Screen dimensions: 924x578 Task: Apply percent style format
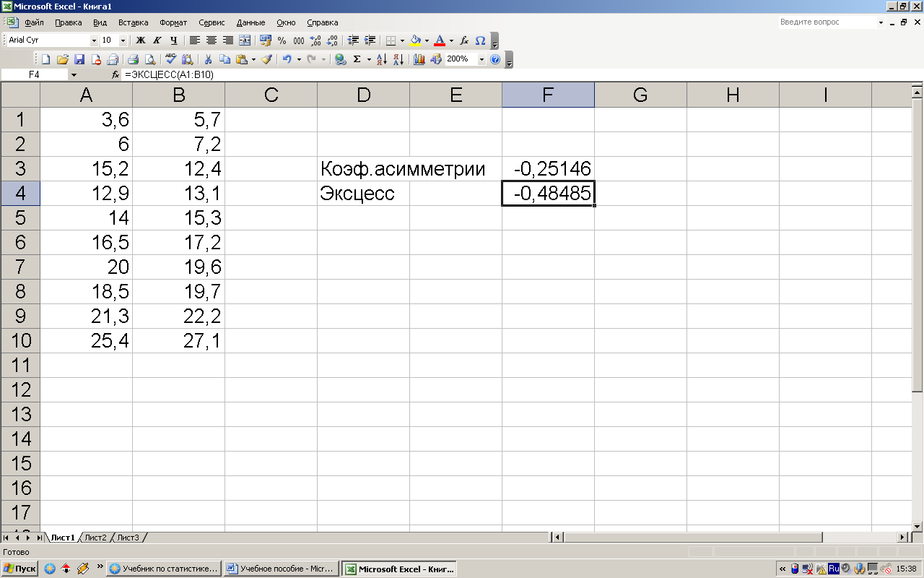(x=282, y=40)
